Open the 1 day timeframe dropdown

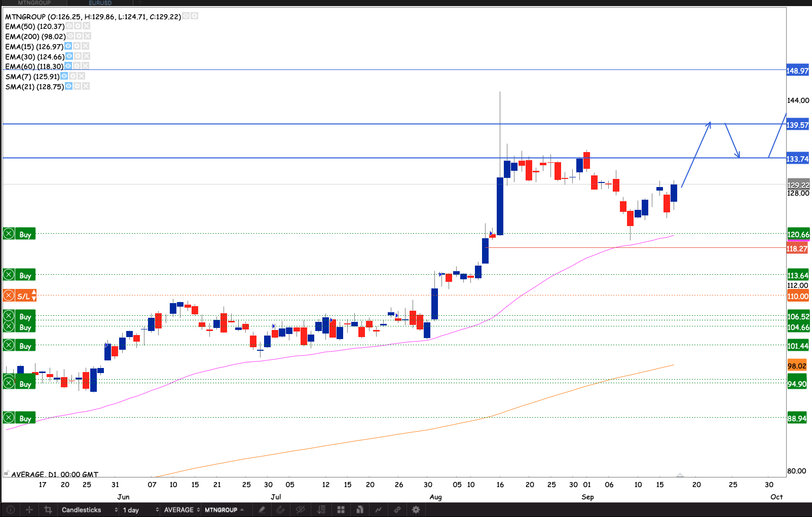click(140, 510)
